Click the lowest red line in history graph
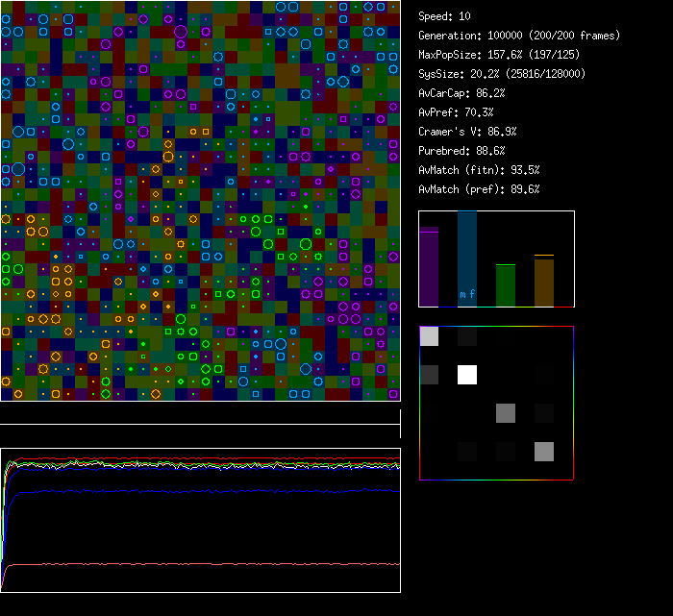673x616 pixels. coord(192,563)
